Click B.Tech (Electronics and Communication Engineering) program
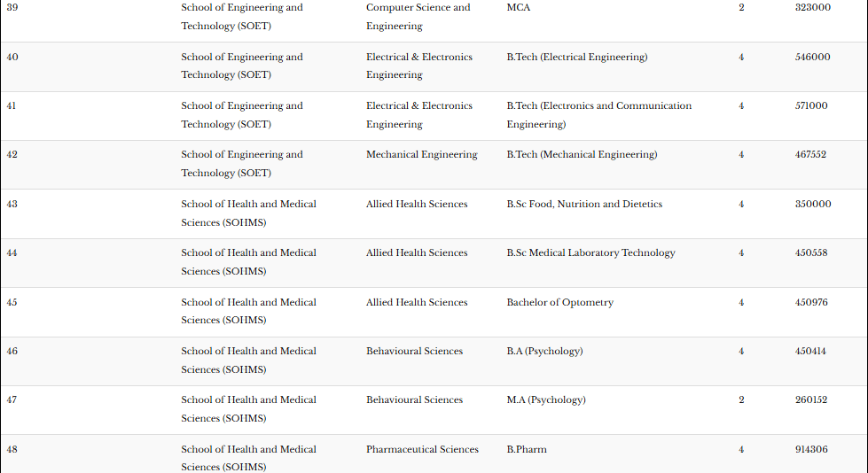 pyautogui.click(x=598, y=115)
